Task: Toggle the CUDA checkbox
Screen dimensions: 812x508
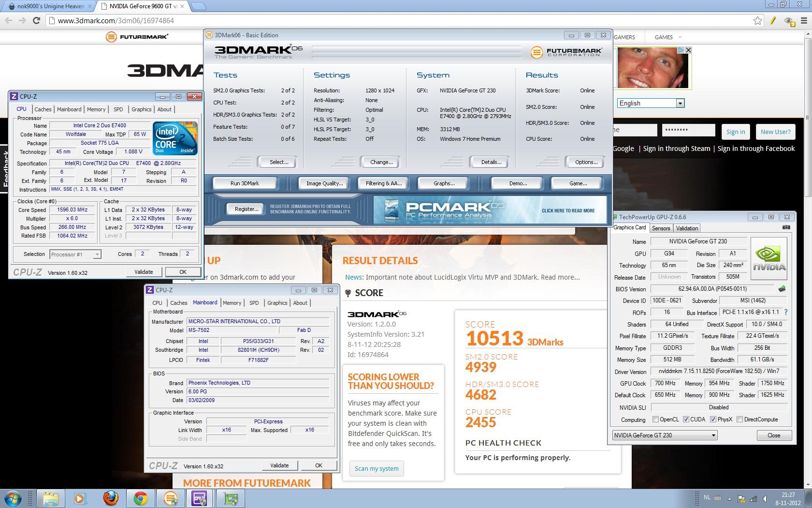Action: point(686,419)
